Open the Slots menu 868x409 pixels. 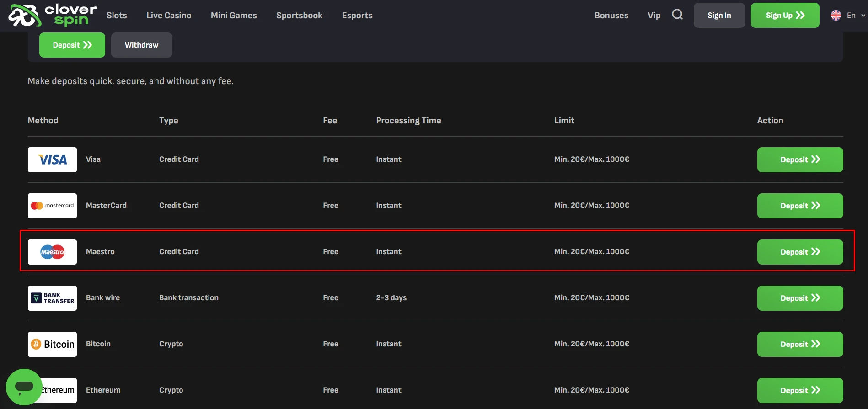[x=117, y=15]
